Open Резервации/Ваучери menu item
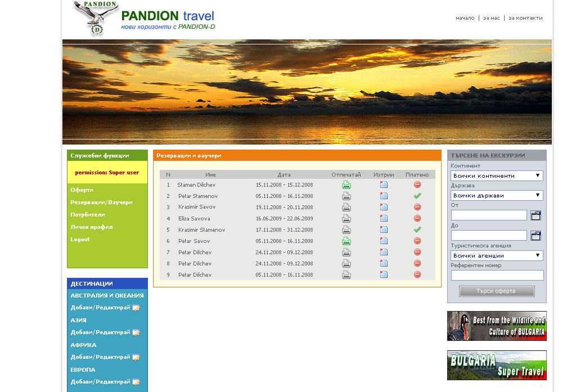This screenshot has width=576, height=392. pos(101,202)
